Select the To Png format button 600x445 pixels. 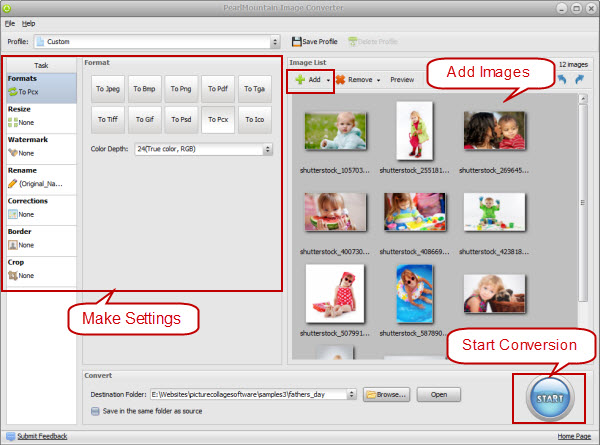coord(181,89)
